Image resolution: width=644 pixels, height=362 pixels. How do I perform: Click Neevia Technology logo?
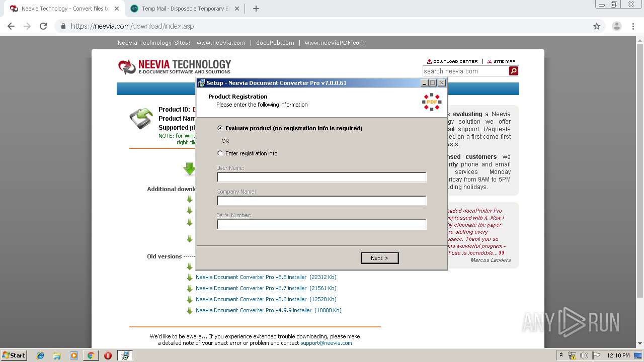175,66
